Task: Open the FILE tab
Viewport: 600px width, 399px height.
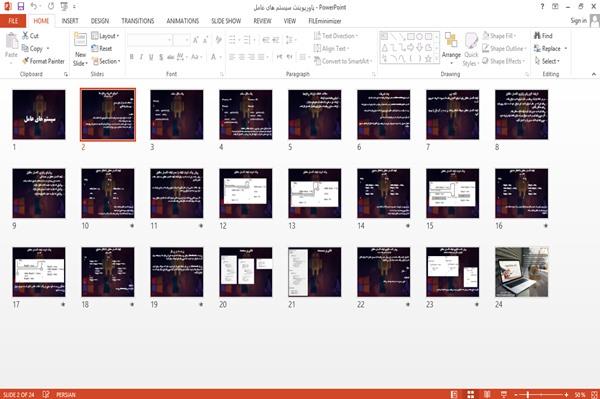Action: tap(13, 21)
